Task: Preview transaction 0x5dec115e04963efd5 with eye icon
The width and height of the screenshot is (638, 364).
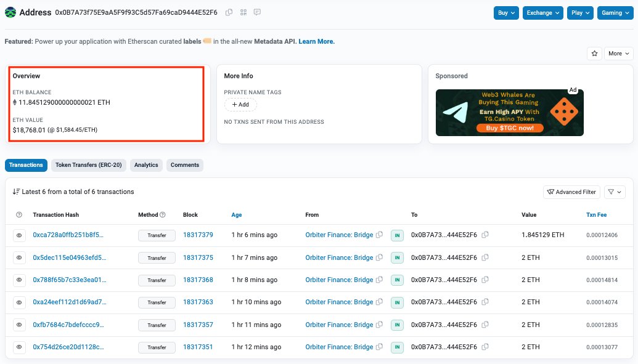Action: pyautogui.click(x=19, y=258)
